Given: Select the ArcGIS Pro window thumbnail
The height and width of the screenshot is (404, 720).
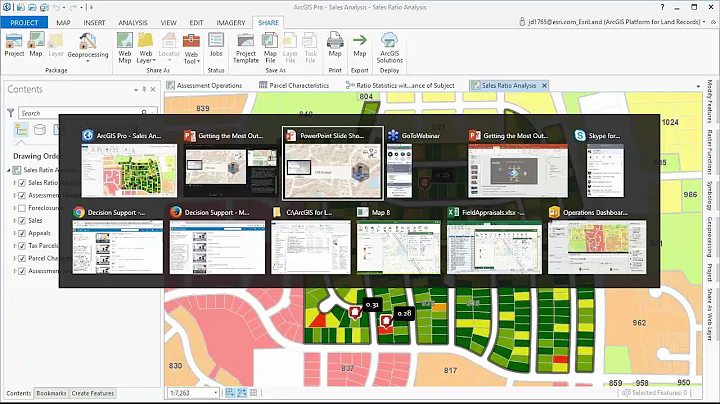Looking at the screenshot, I should pyautogui.click(x=129, y=171).
